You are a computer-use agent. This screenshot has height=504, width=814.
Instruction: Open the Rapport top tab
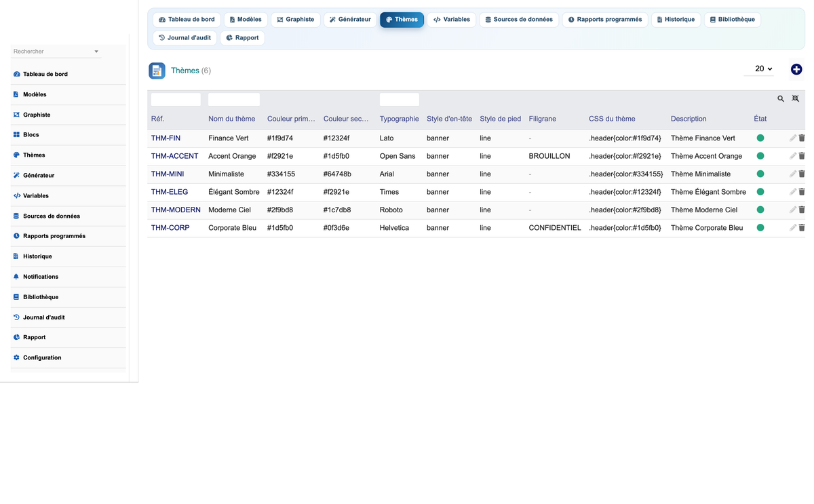tap(242, 38)
